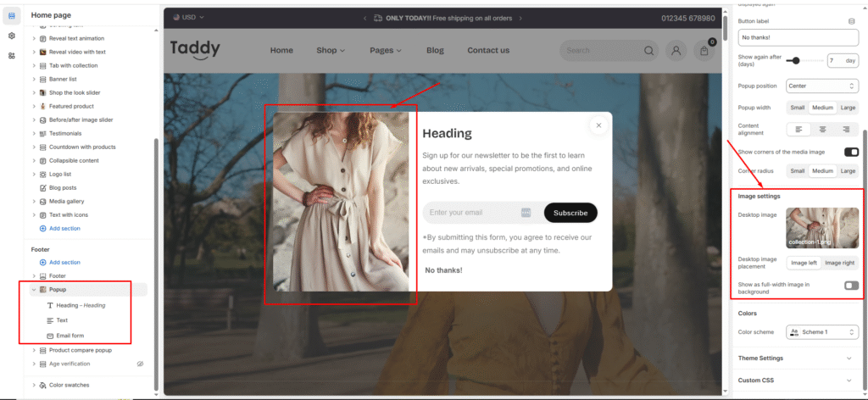The height and width of the screenshot is (400, 868).
Task: Click next announcement arrow
Action: click(x=521, y=18)
